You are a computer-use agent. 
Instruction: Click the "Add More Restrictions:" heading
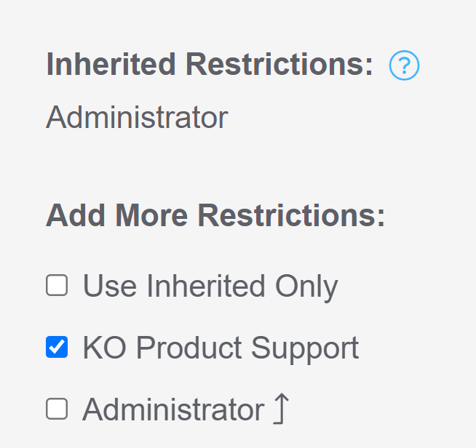tap(215, 216)
